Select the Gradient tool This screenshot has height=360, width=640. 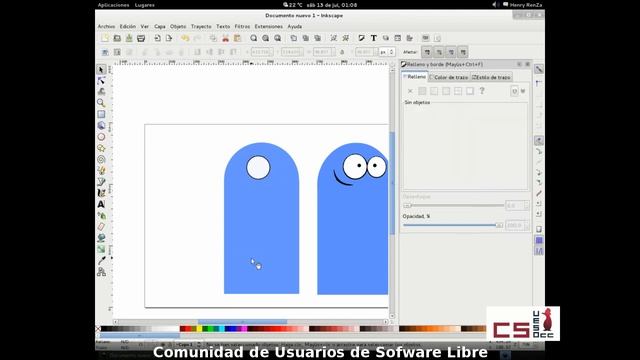(101, 249)
